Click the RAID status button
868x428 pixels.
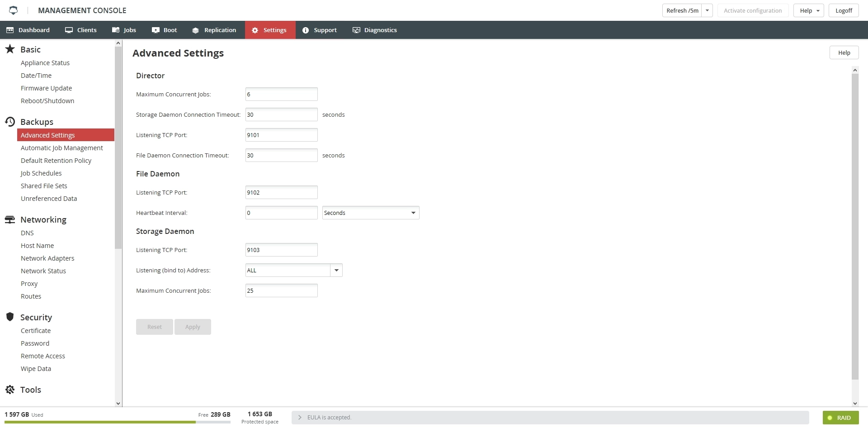[x=840, y=418]
